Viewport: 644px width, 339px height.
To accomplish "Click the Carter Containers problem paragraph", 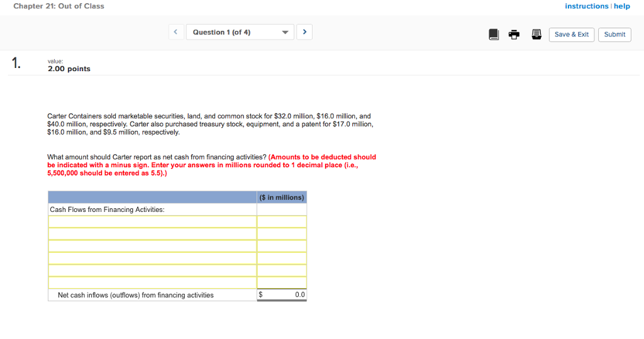I will (210, 124).
